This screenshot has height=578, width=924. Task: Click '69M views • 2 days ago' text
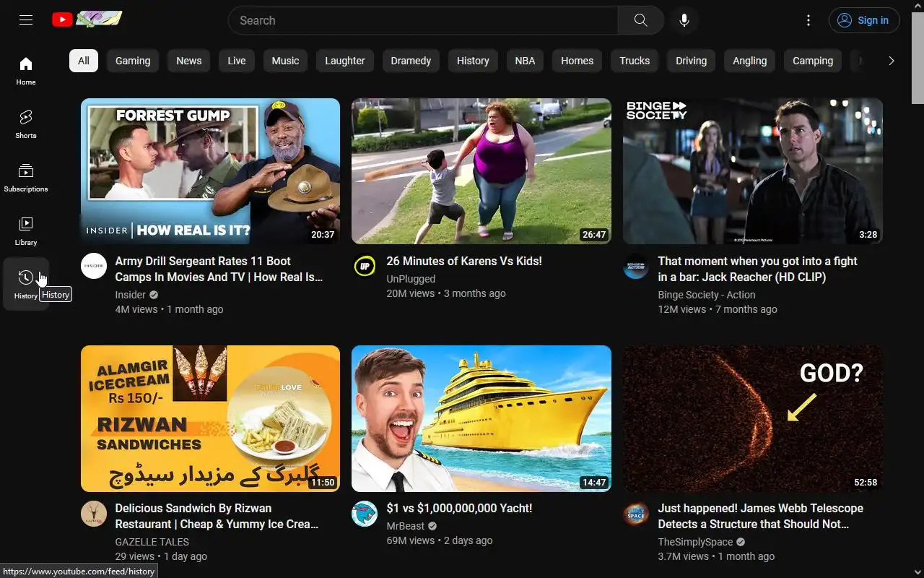pos(440,540)
